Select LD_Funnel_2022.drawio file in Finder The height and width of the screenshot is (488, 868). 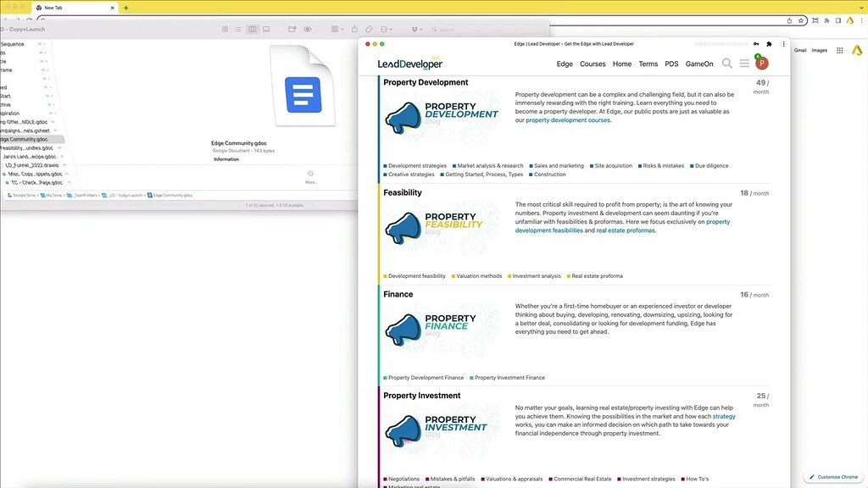(32, 165)
